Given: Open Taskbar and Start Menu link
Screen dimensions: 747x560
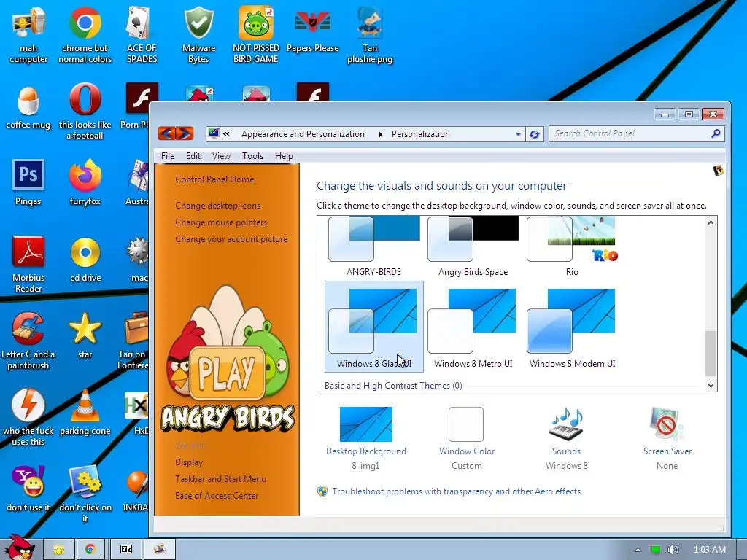Looking at the screenshot, I should click(x=220, y=479).
